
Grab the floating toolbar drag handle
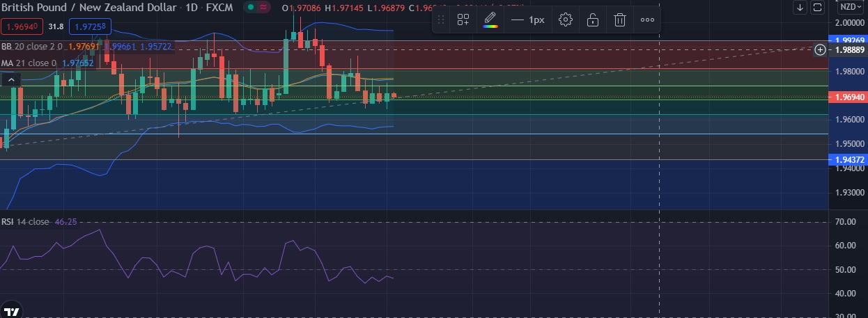pos(441,19)
